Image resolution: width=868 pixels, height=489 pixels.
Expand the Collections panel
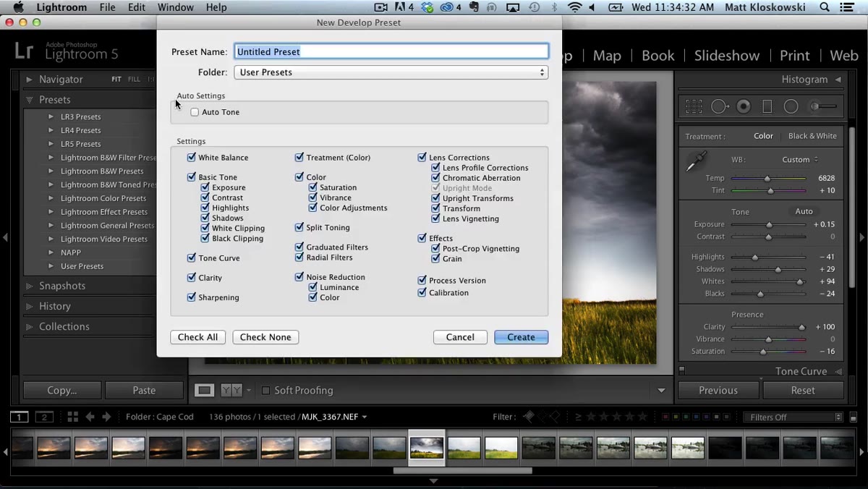29,326
